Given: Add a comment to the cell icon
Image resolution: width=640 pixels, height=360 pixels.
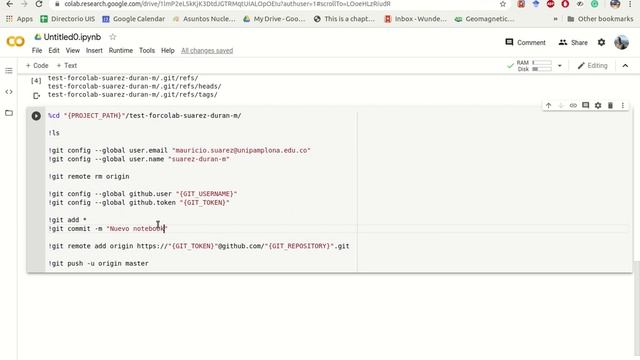Looking at the screenshot, I should 585,105.
